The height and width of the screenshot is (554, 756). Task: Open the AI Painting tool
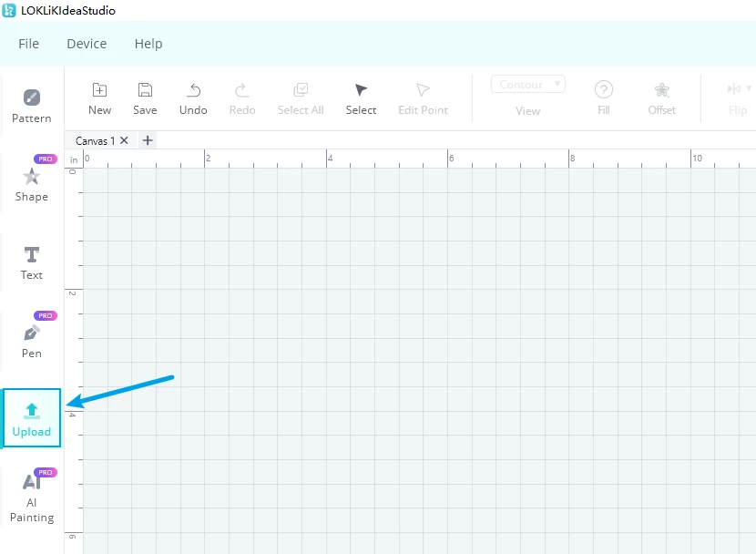click(31, 497)
